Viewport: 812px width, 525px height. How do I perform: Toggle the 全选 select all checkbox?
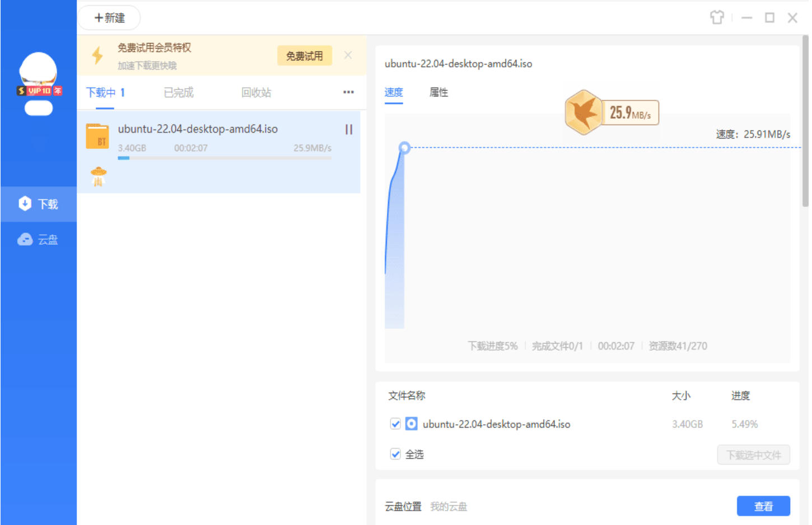pos(395,454)
